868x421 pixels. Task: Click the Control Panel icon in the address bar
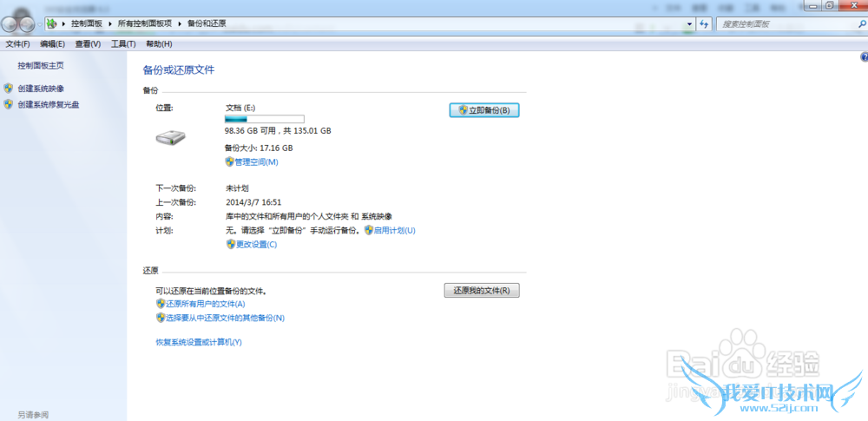[52, 23]
